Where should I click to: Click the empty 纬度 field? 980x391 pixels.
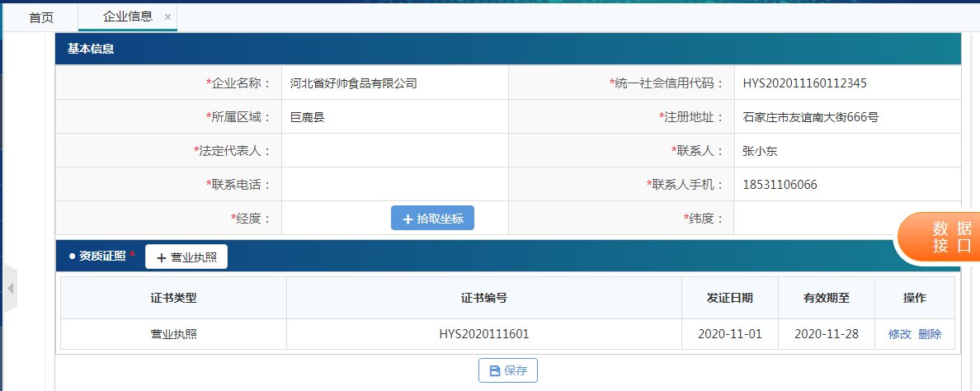click(x=847, y=218)
